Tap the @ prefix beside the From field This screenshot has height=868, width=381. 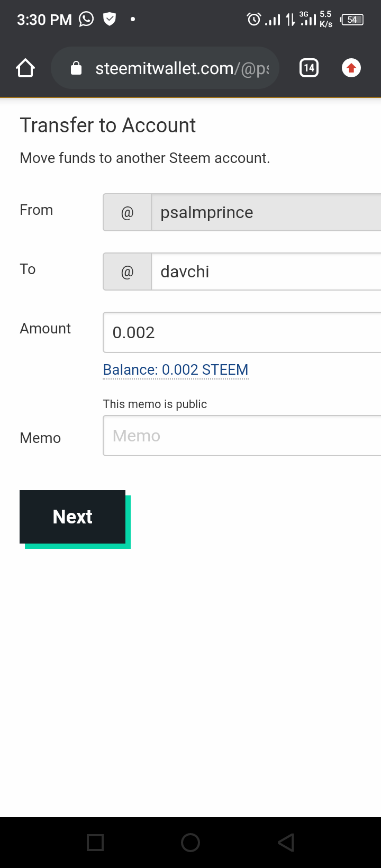tap(128, 212)
